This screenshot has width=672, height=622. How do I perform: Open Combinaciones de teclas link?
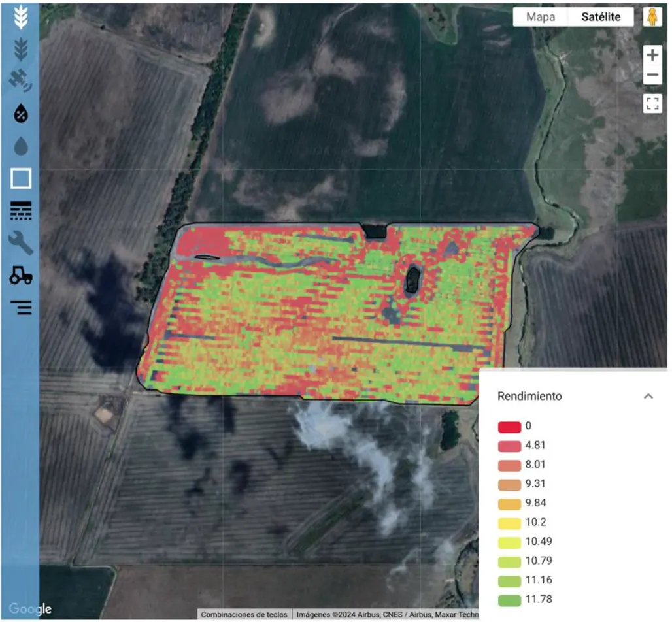[244, 614]
